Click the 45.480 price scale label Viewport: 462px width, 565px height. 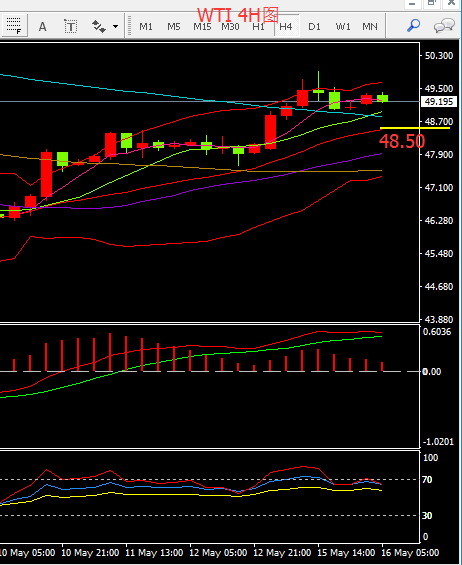(x=439, y=253)
